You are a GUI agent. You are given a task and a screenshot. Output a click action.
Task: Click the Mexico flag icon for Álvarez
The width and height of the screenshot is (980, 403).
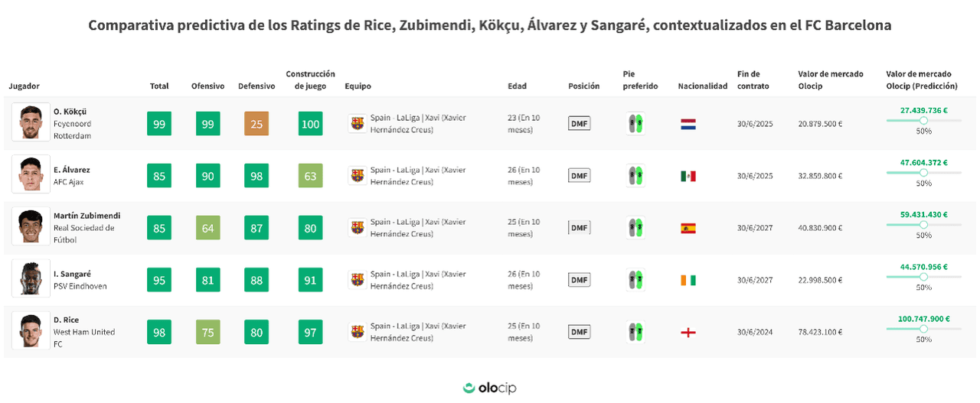click(x=688, y=176)
